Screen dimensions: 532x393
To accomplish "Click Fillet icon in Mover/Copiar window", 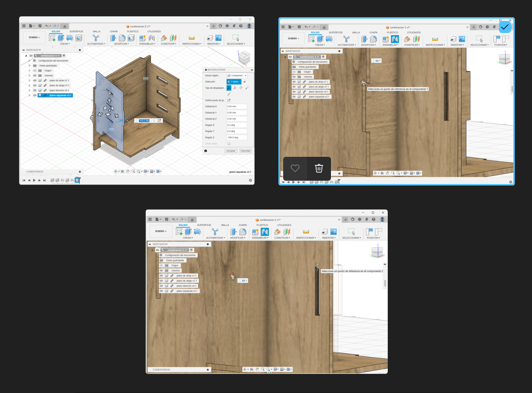I will click(x=122, y=38).
